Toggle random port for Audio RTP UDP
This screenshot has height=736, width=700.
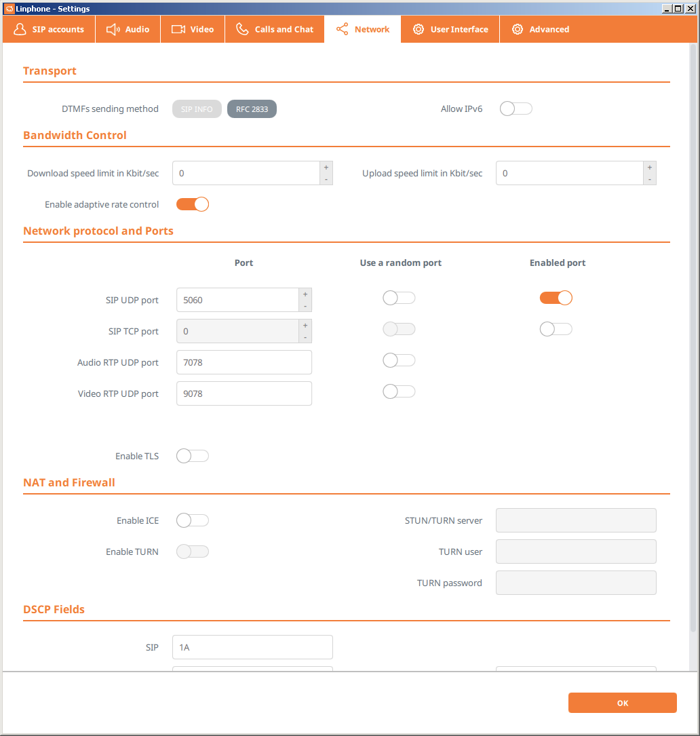pyautogui.click(x=399, y=360)
